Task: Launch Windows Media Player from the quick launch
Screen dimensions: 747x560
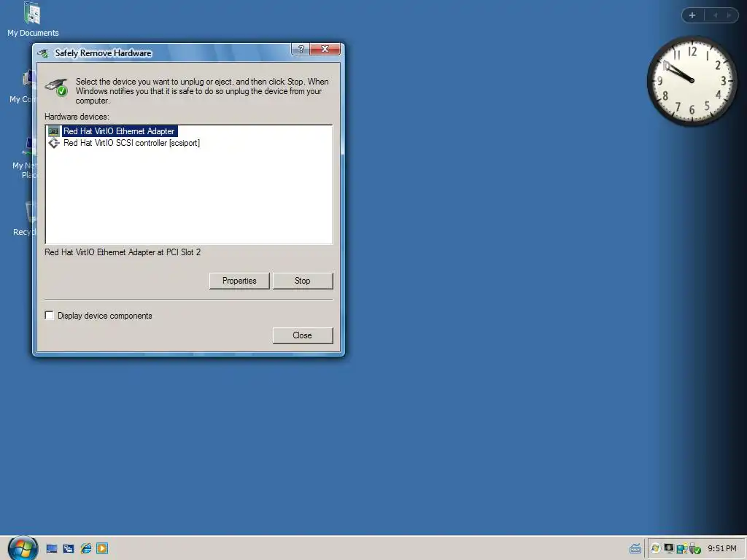Action: point(102,548)
